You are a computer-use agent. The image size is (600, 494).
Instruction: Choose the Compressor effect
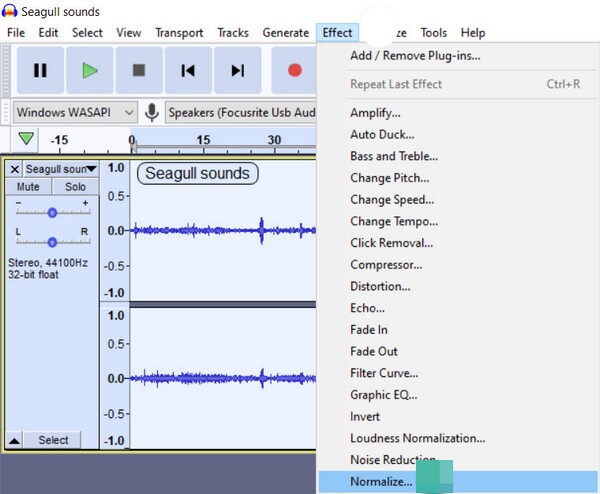[x=458, y=265]
